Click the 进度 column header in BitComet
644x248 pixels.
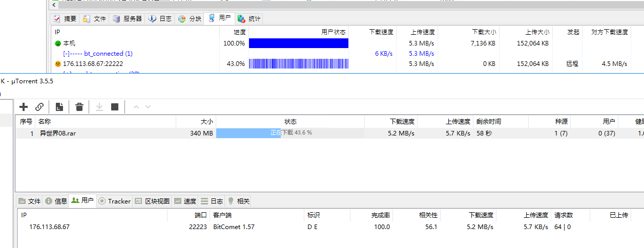click(x=234, y=32)
